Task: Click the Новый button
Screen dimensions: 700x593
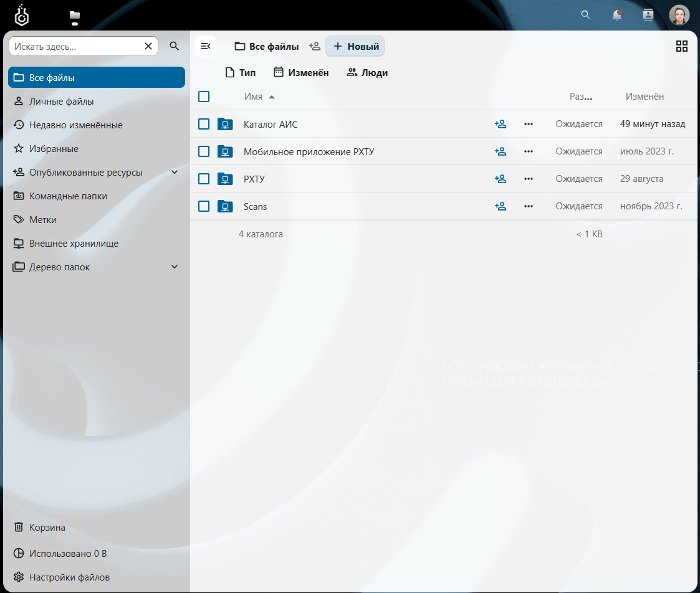Action: [x=355, y=46]
